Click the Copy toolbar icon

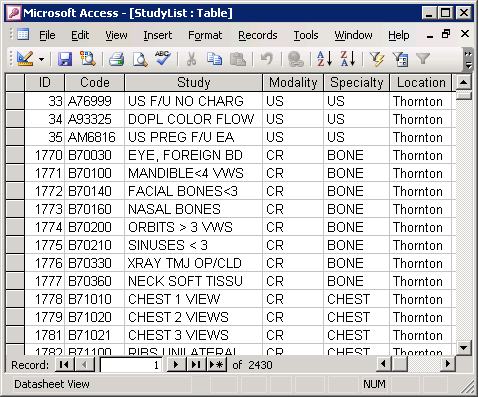[x=214, y=60]
